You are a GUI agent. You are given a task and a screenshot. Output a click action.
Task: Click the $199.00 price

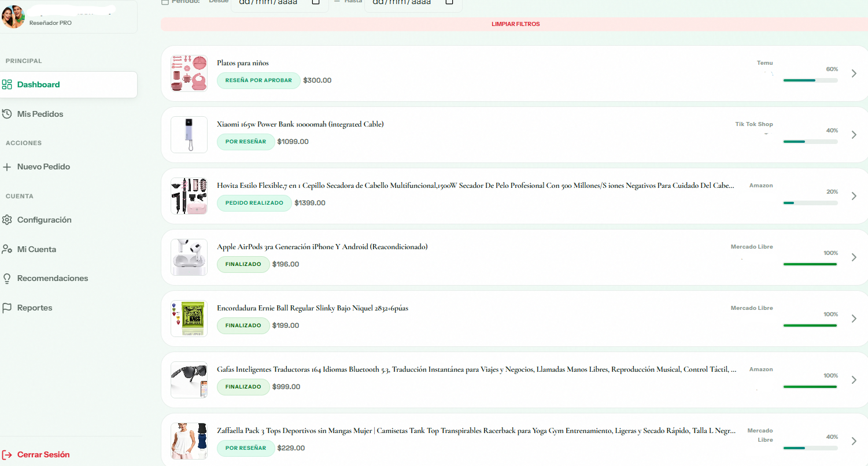tap(286, 326)
